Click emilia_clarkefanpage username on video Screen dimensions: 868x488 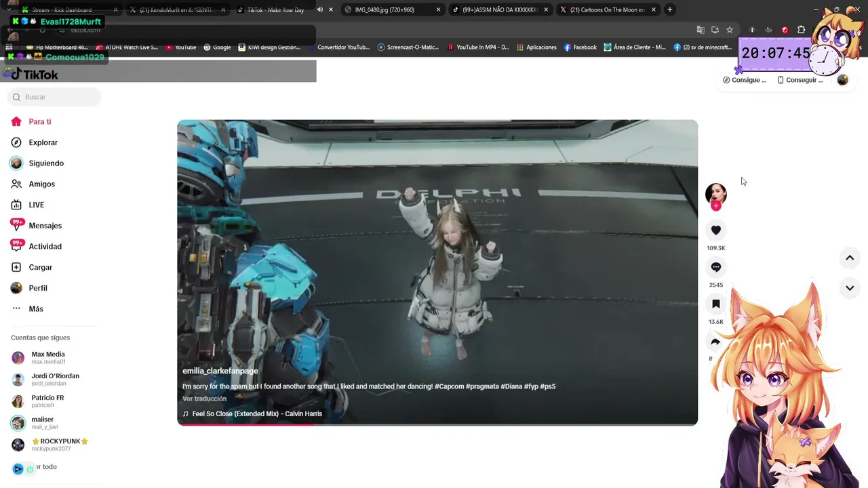coord(220,371)
